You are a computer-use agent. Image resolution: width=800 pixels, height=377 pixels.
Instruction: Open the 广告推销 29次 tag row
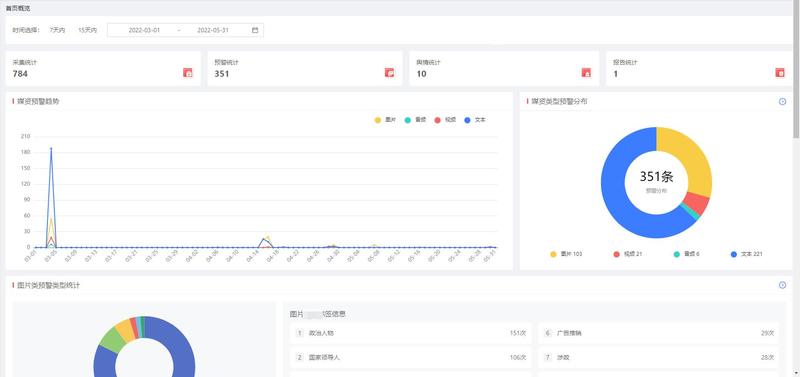[x=659, y=333]
